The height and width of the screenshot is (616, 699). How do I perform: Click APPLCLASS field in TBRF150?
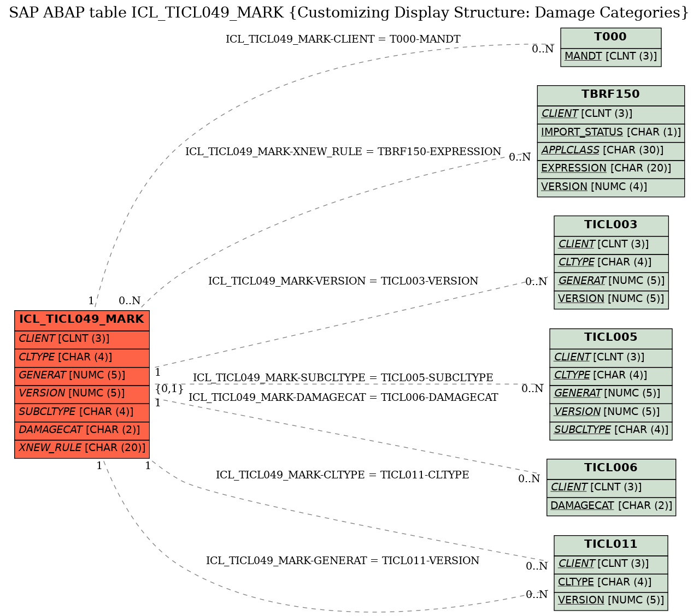(x=610, y=151)
